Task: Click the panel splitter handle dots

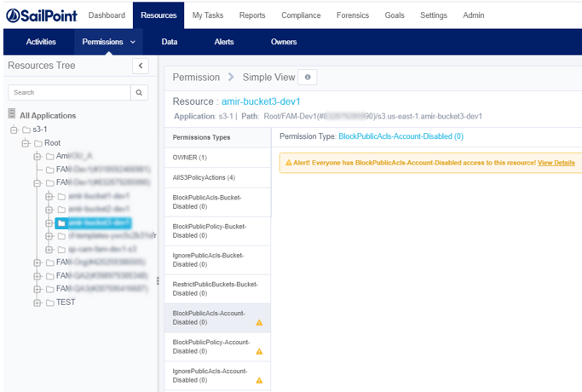Action: 158,281
